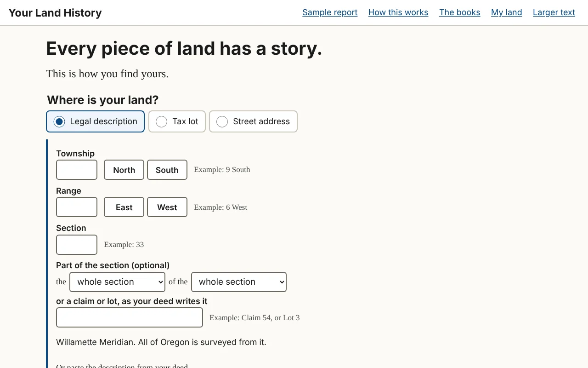Screen dimensions: 588x368
Task: Click the 'Example: 33' hint text
Action: 124,245
